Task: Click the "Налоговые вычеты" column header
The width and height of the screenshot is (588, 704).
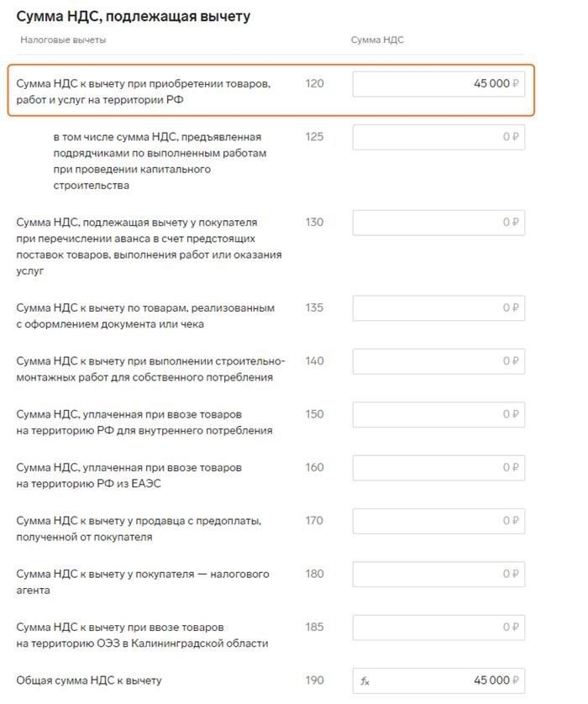Action: [x=63, y=39]
